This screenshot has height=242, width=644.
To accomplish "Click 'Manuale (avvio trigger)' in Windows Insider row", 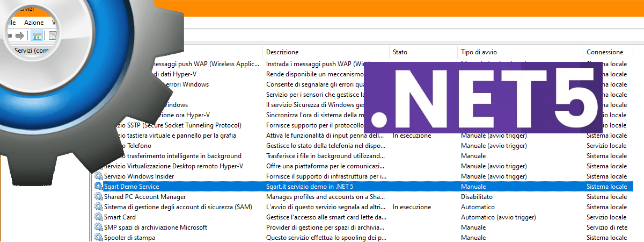I will click(x=494, y=176).
